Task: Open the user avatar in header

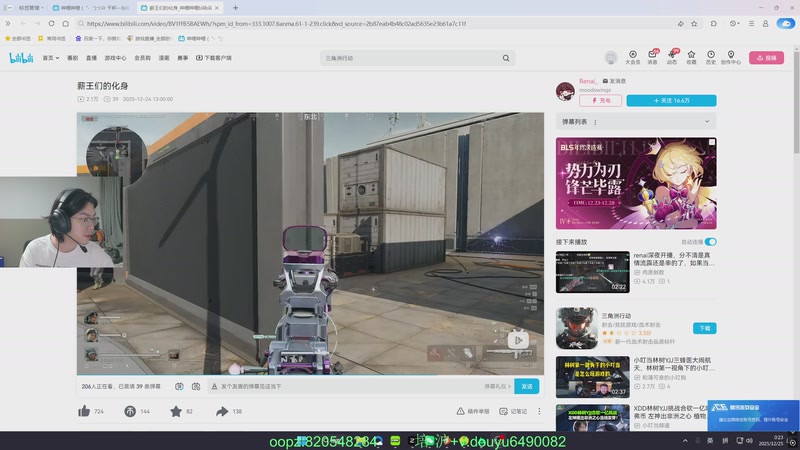Action: (611, 58)
